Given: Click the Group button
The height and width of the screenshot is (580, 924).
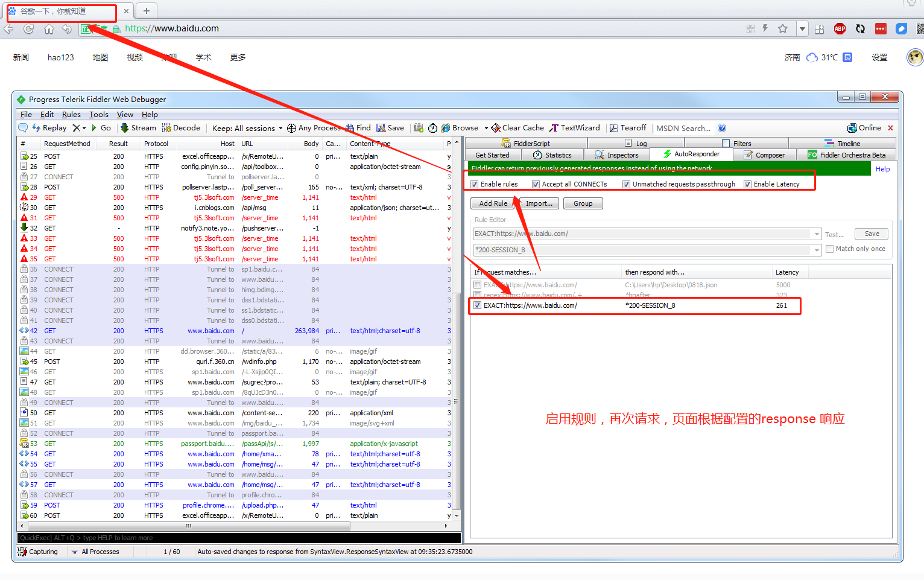Looking at the screenshot, I should pyautogui.click(x=583, y=203).
